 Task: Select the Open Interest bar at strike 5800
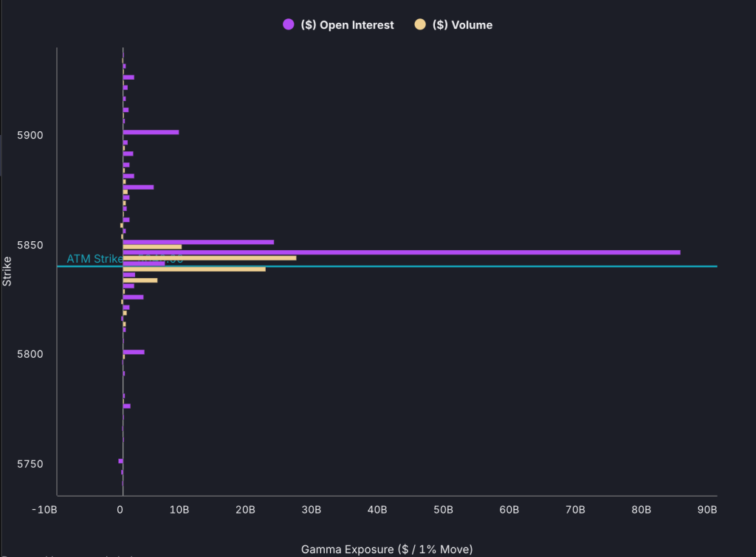tap(134, 352)
